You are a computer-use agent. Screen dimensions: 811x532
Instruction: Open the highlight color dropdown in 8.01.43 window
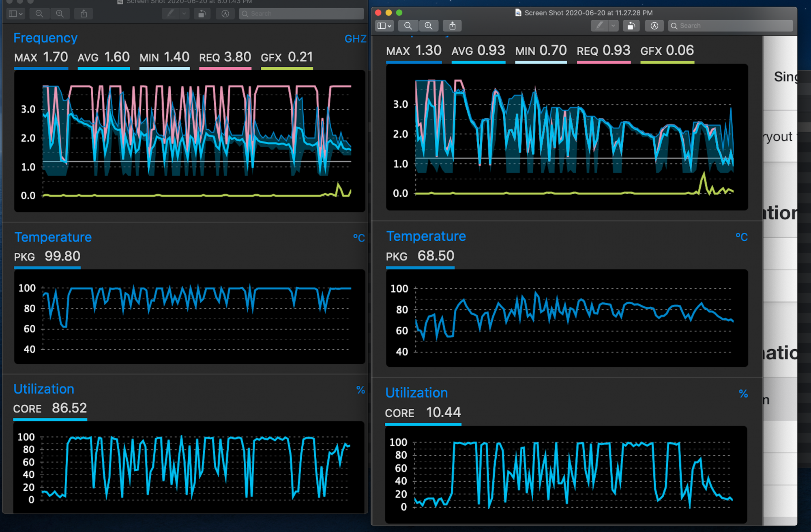point(184,13)
